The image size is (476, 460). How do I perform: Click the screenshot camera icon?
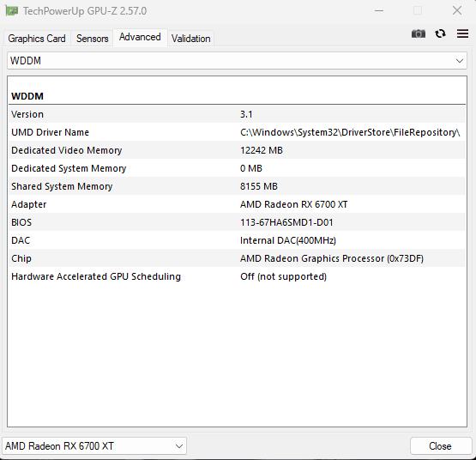(x=418, y=33)
